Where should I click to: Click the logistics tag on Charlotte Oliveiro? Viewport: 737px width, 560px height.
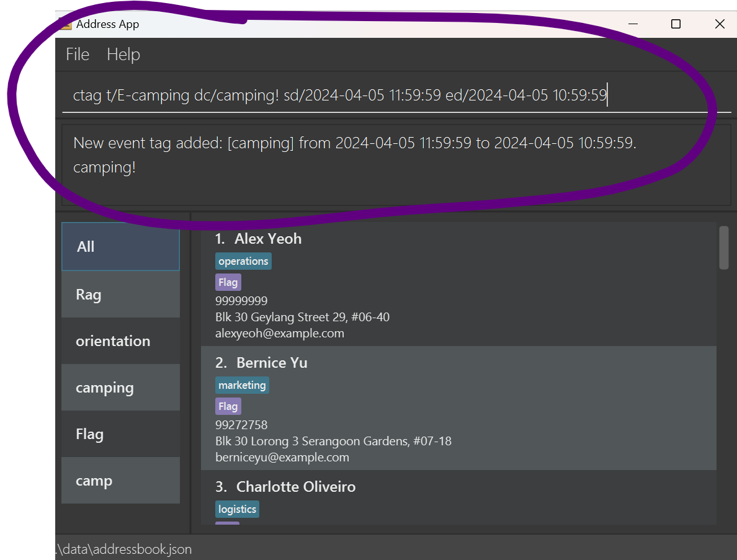(238, 509)
